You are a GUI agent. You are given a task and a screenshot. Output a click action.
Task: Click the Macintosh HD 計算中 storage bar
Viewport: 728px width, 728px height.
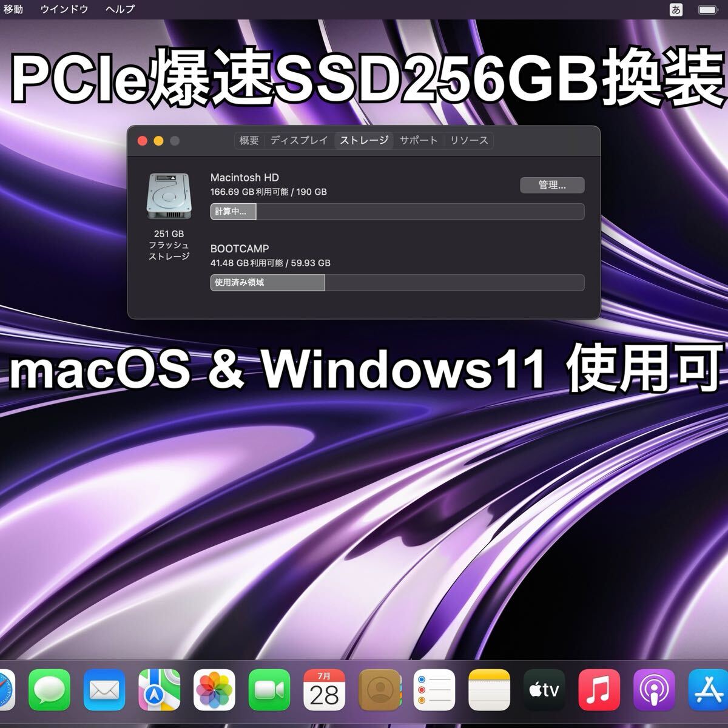tap(397, 212)
